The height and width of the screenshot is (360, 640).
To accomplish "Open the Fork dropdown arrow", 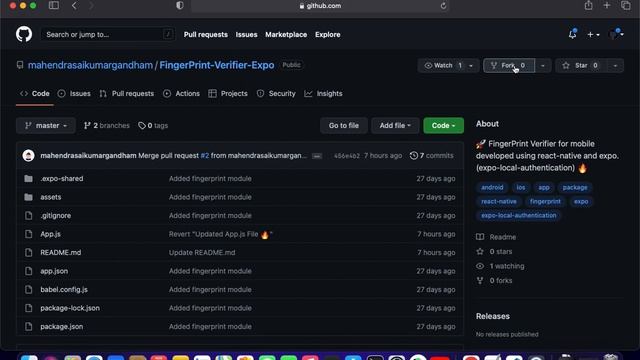I will click(x=542, y=65).
